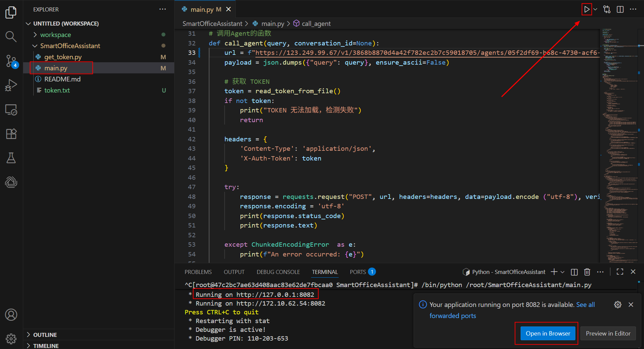
Task: Expand the OUTLINE section
Action: click(x=45, y=335)
